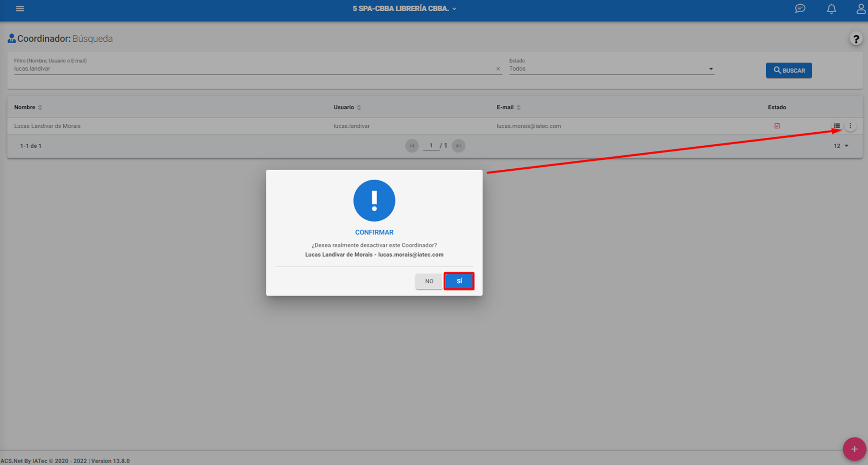Screen dimensions: 868x465
Task: Toggle the Estado checkbox for Lucas Landivar
Action: click(x=777, y=126)
